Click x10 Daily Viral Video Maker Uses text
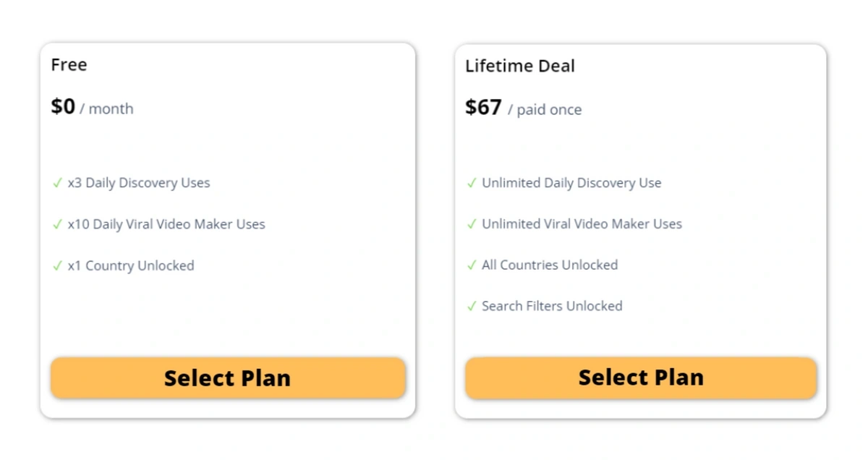This screenshot has height=460, width=868. tap(166, 224)
